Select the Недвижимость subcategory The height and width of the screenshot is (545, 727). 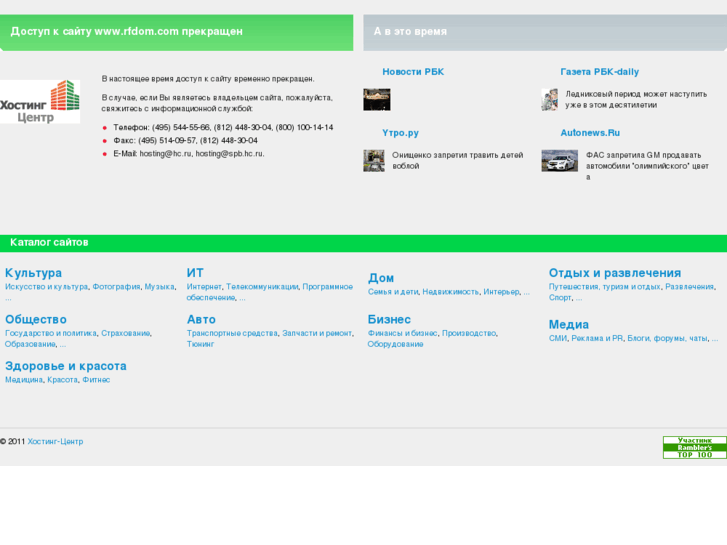[451, 292]
